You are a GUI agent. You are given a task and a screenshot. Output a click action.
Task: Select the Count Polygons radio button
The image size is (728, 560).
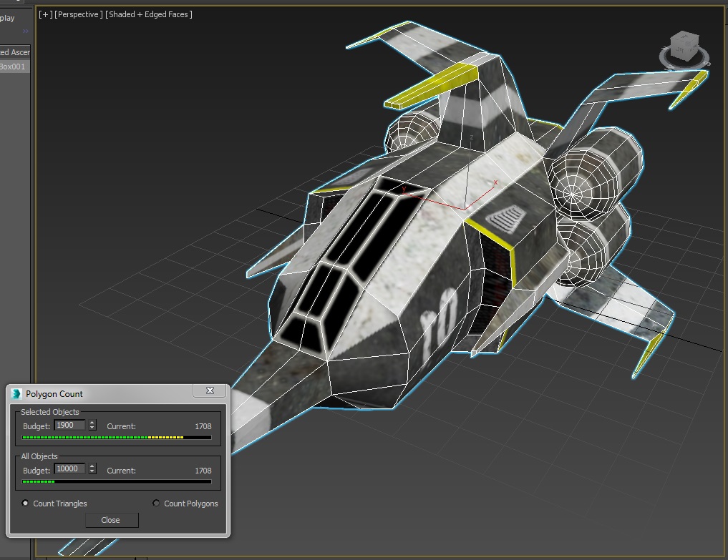(x=156, y=503)
